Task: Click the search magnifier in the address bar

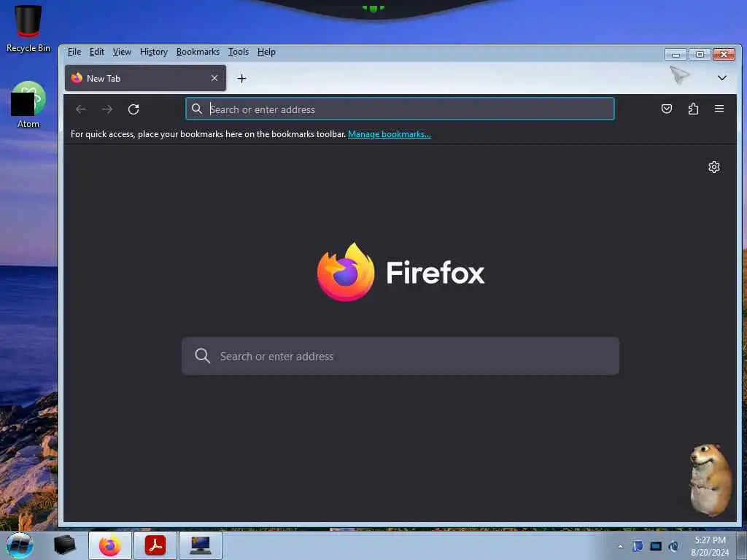Action: coord(197,109)
